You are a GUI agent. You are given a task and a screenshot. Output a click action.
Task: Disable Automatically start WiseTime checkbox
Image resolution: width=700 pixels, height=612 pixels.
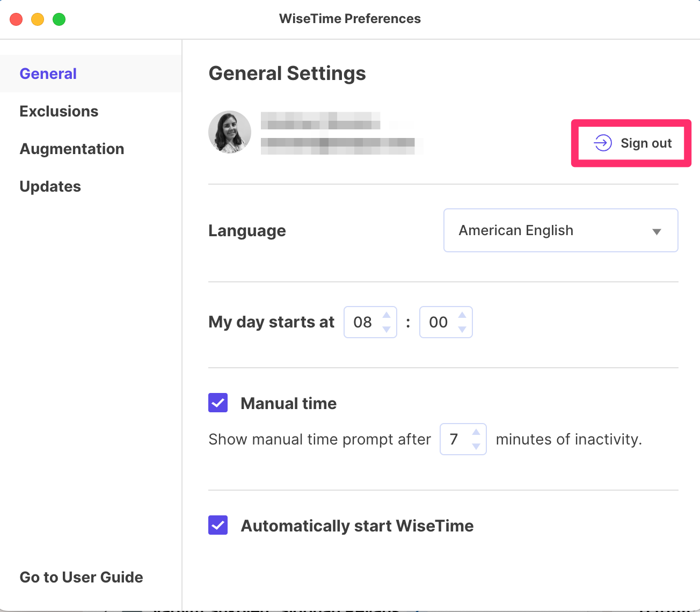click(x=218, y=525)
